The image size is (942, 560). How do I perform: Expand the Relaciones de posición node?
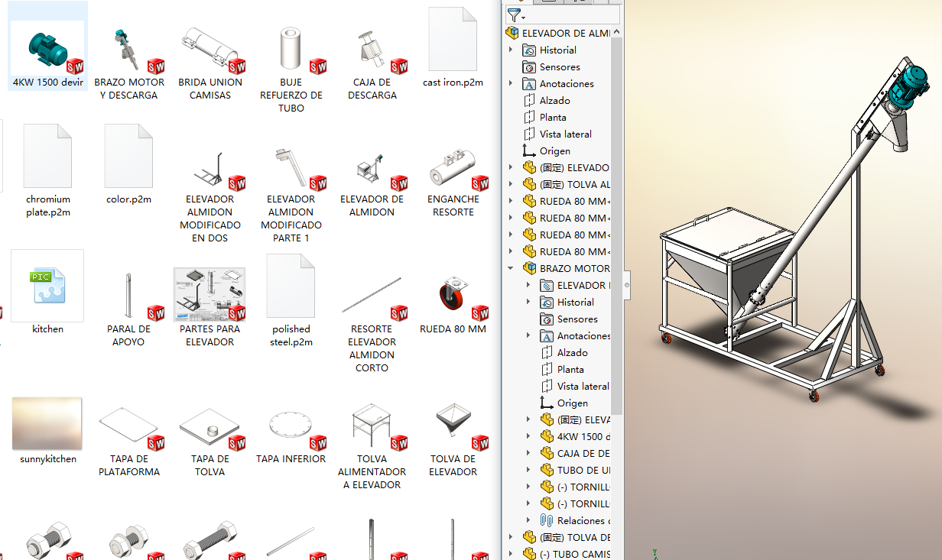point(528,520)
